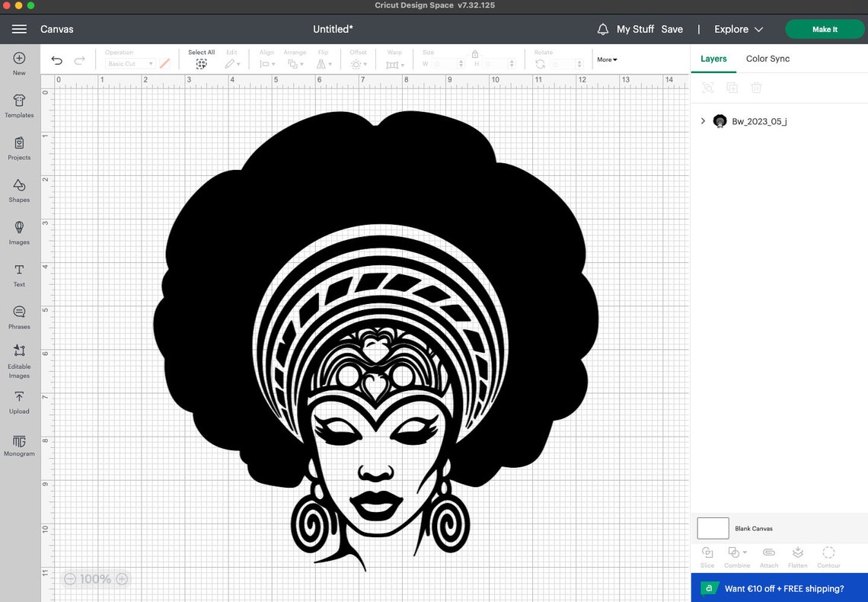Switch to the Color Sync tab

(767, 59)
